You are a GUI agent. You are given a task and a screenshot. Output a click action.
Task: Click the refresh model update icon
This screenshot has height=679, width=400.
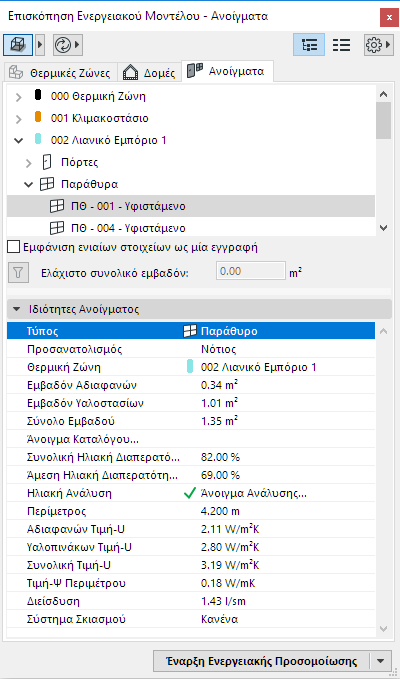[x=63, y=45]
